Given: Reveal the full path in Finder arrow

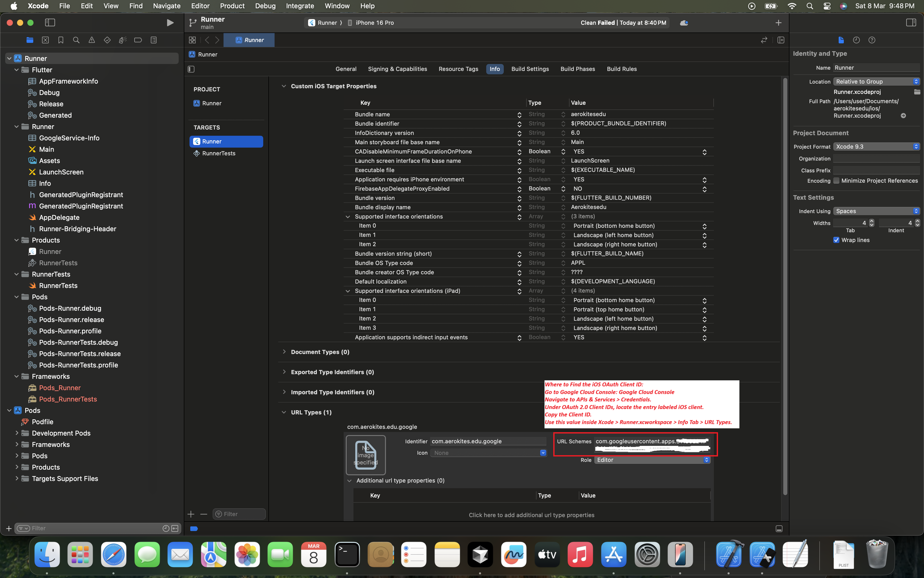Looking at the screenshot, I should tap(903, 115).
